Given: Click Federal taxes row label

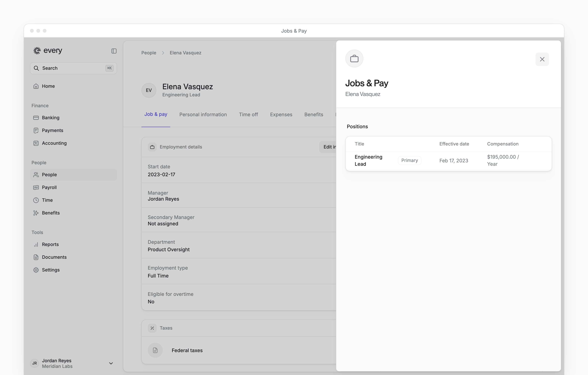Looking at the screenshot, I should click(187, 350).
